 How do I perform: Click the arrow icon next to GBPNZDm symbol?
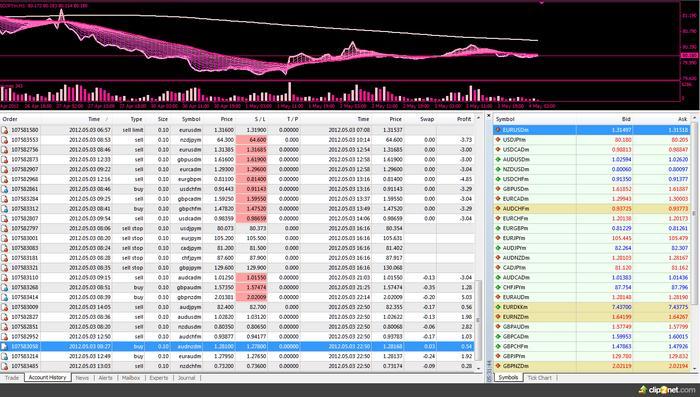[498, 366]
